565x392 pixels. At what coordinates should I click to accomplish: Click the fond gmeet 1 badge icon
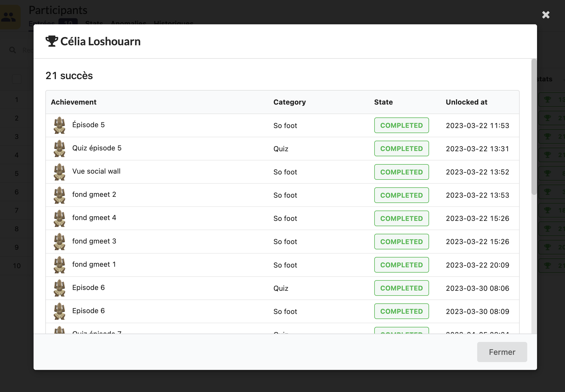click(x=60, y=265)
